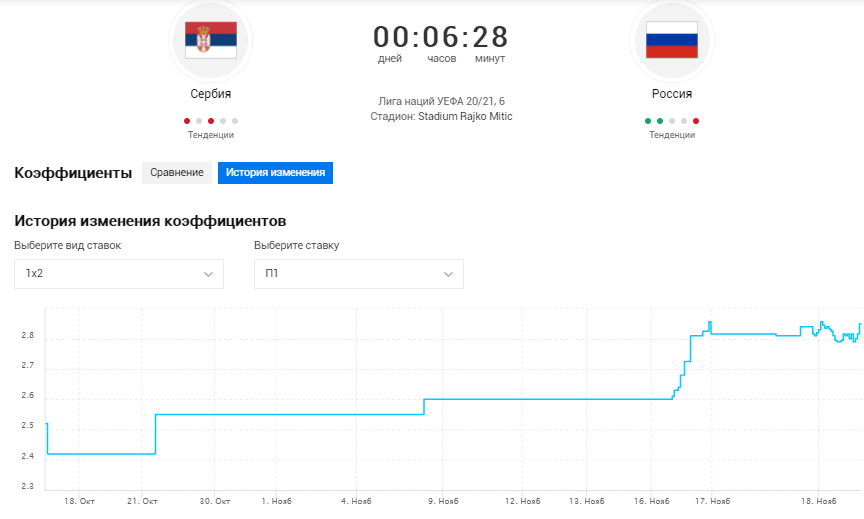Click the Россия team name link

[x=671, y=94]
